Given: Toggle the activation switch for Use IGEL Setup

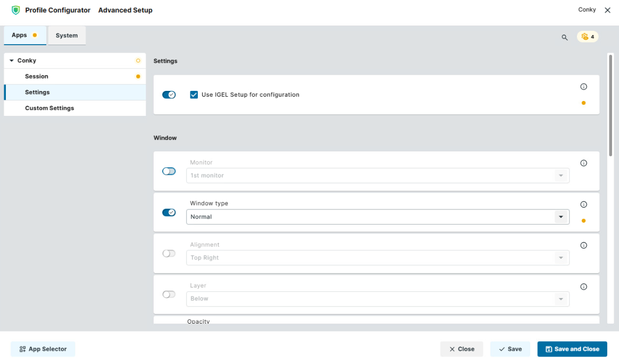Looking at the screenshot, I should [169, 95].
